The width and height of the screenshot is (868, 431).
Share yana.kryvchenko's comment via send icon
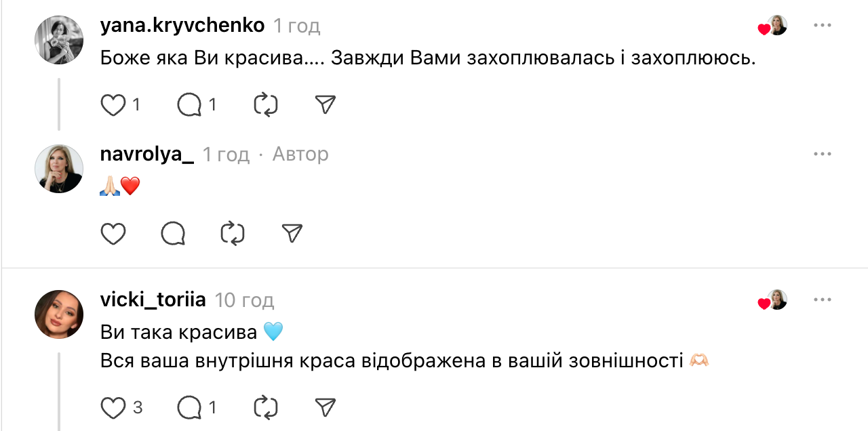(326, 104)
